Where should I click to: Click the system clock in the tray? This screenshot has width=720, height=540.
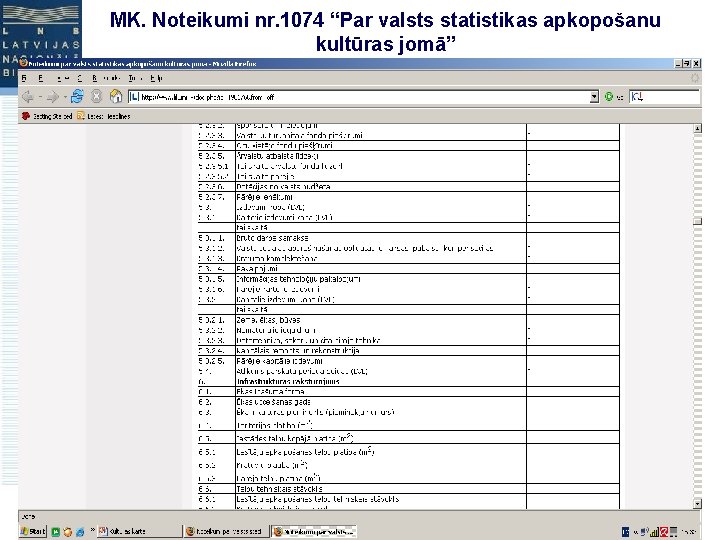coord(689,532)
